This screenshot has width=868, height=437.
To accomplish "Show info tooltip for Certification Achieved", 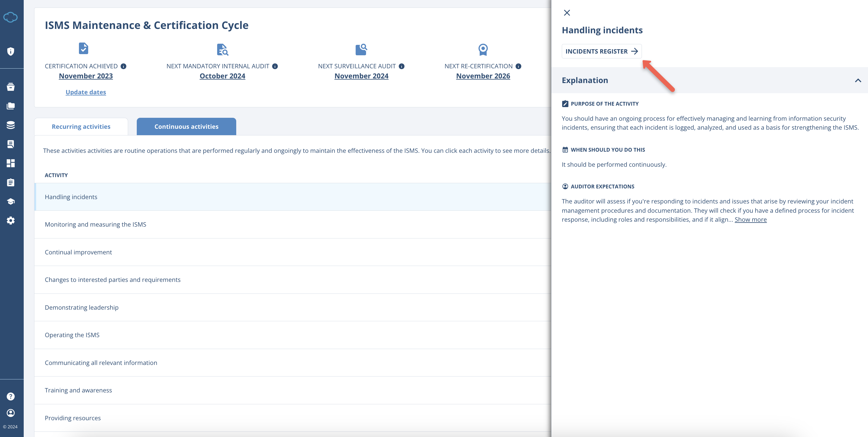I will pyautogui.click(x=124, y=66).
